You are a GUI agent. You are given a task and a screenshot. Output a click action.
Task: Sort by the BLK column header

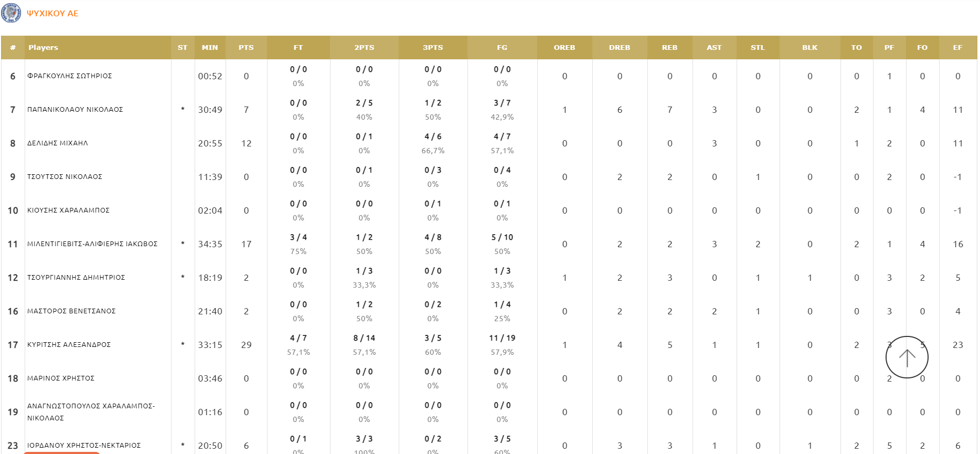809,47
